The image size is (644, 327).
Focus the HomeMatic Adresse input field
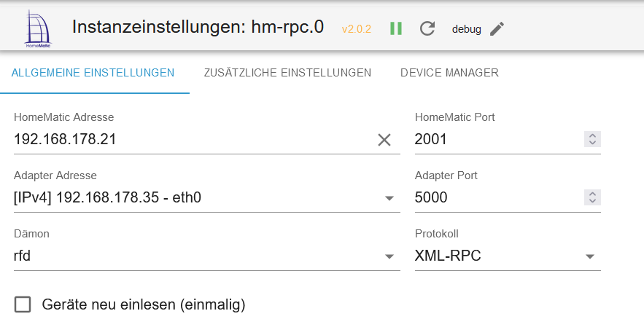[190, 140]
